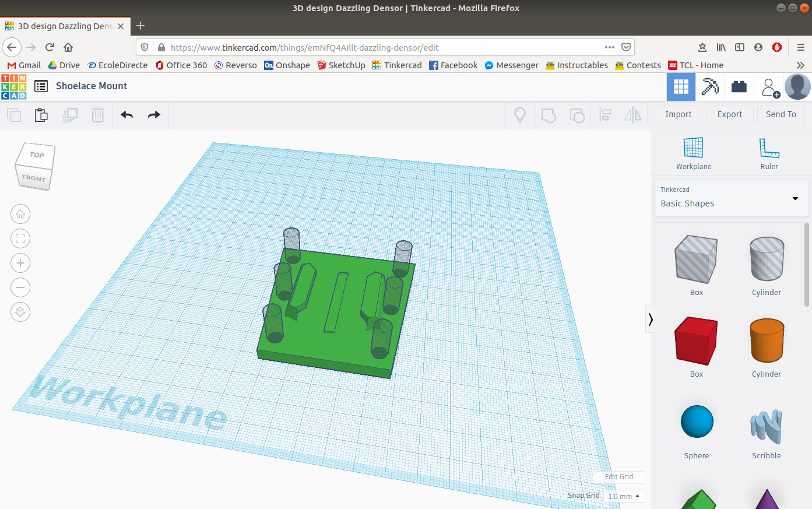
Task: Open the Snap Grid 1.0 mm dropdown
Action: (624, 496)
